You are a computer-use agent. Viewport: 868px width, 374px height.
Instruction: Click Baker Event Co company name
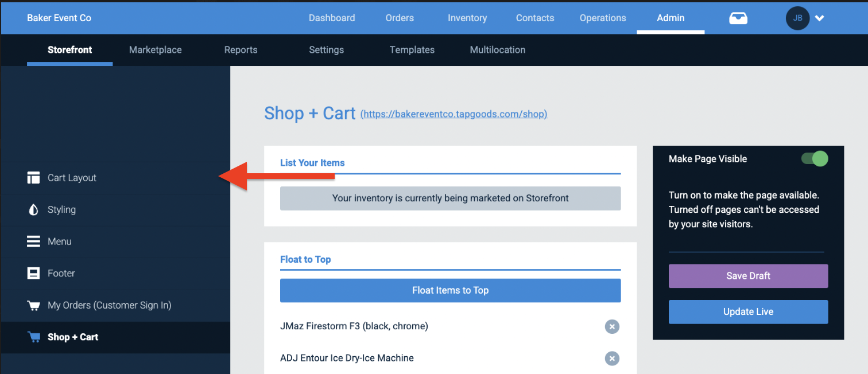[59, 18]
